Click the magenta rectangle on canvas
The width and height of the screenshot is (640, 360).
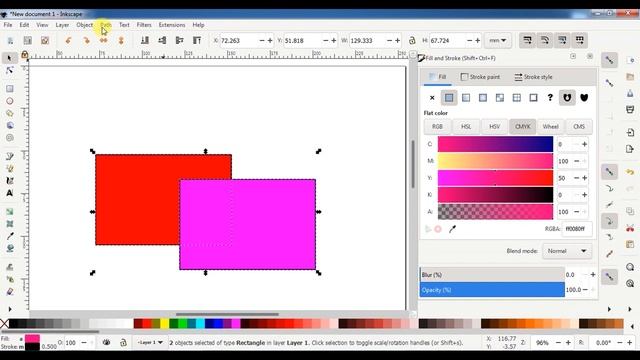coord(247,224)
